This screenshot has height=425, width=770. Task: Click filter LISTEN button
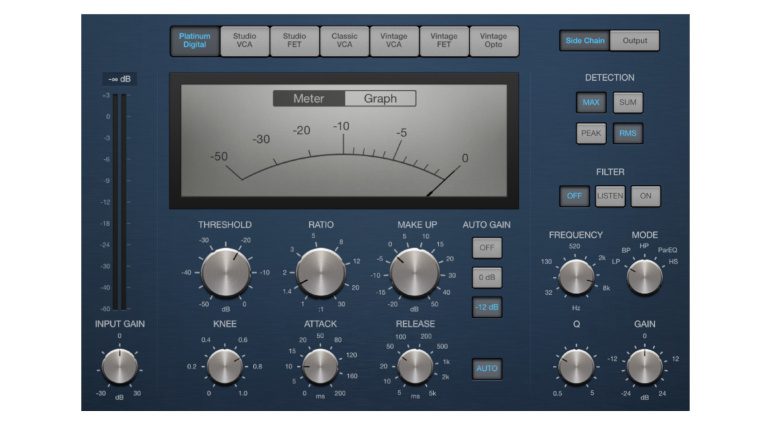[610, 196]
